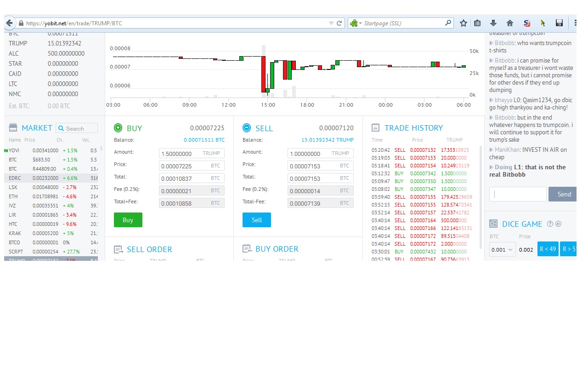
Task: Click the 0.00071511 BTC balance link
Action: [204, 140]
